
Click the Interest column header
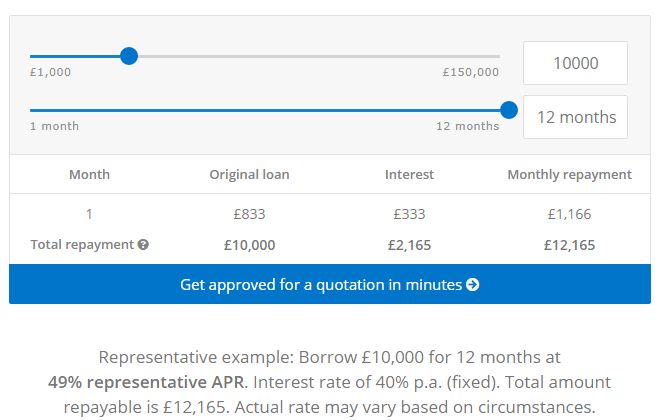(410, 174)
